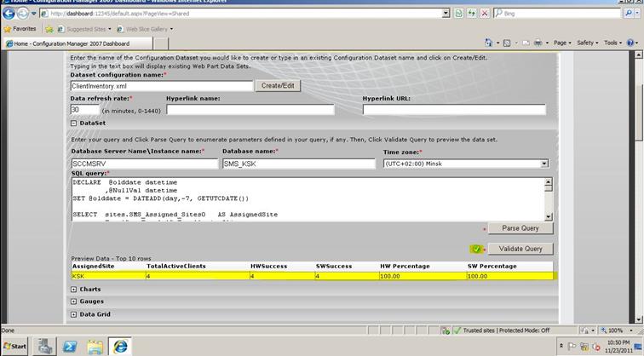This screenshot has height=356, width=644.
Task: Click the Validate Query button
Action: pos(520,249)
